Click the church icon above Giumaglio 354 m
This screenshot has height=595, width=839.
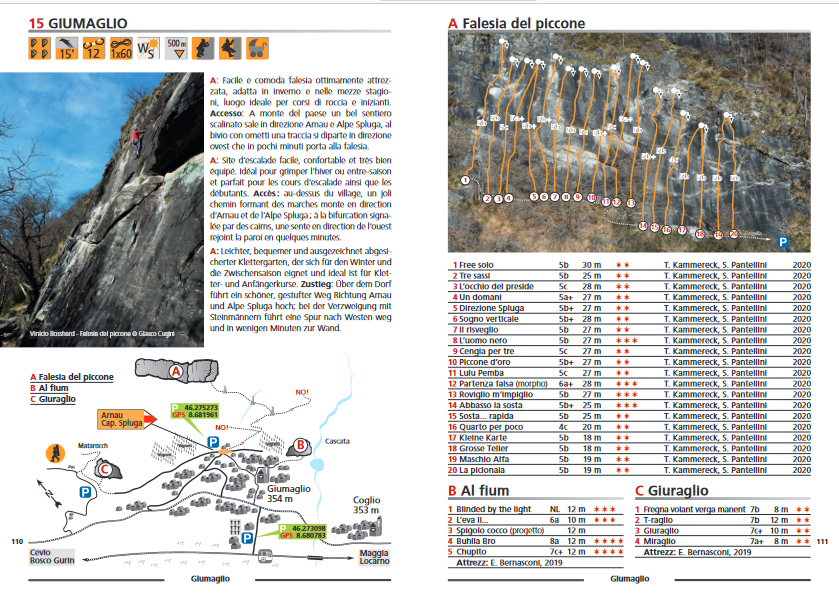(x=262, y=474)
